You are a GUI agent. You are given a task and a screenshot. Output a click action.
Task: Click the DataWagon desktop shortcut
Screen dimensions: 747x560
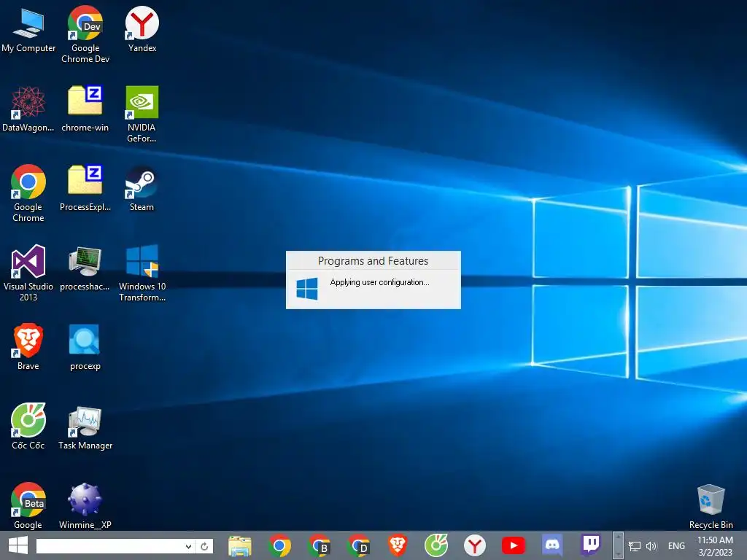point(28,109)
